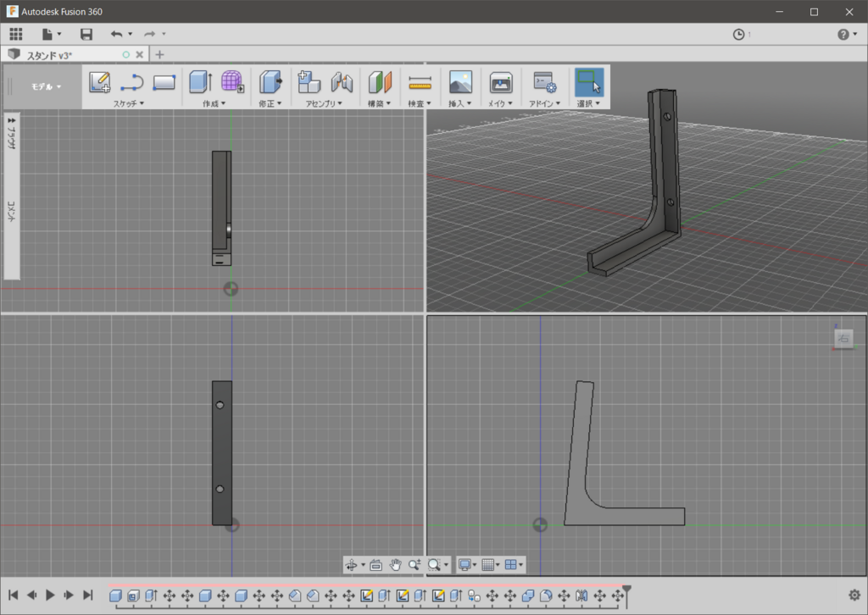Image resolution: width=868 pixels, height=615 pixels.
Task: Click the Zoom magnifier with arrows
Action: 415,565
